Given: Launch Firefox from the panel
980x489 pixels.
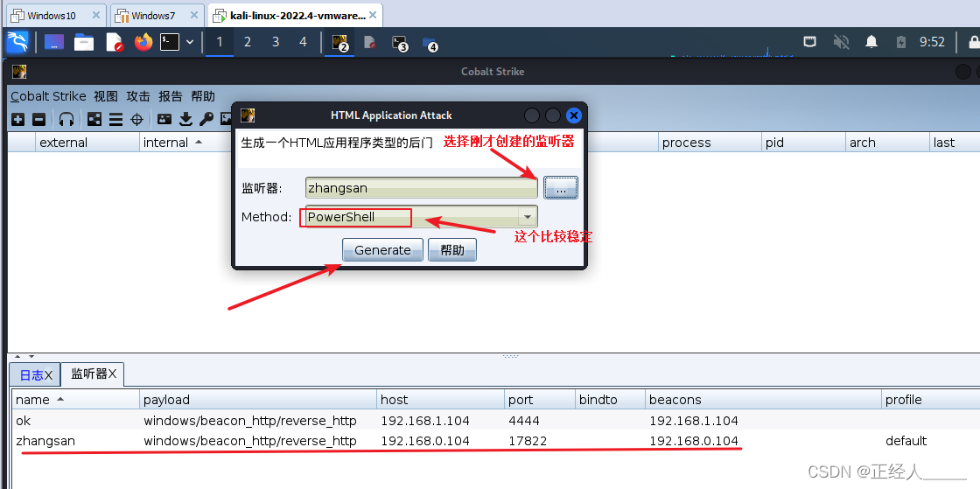Looking at the screenshot, I should click(143, 43).
